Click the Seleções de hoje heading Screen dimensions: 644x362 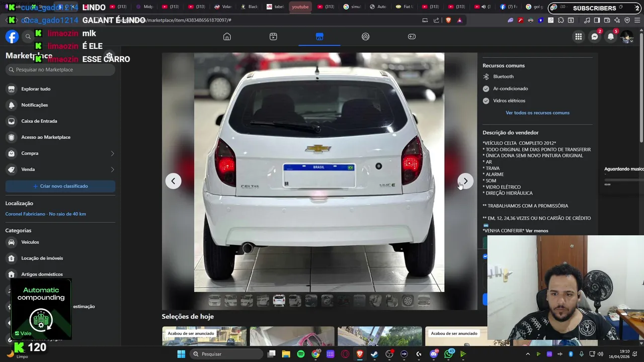pos(188,316)
